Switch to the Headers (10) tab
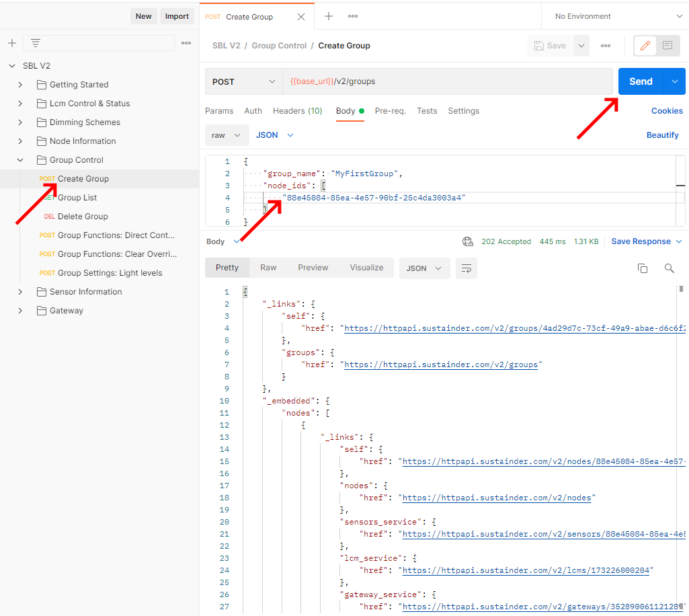The width and height of the screenshot is (689, 616). 297,111
